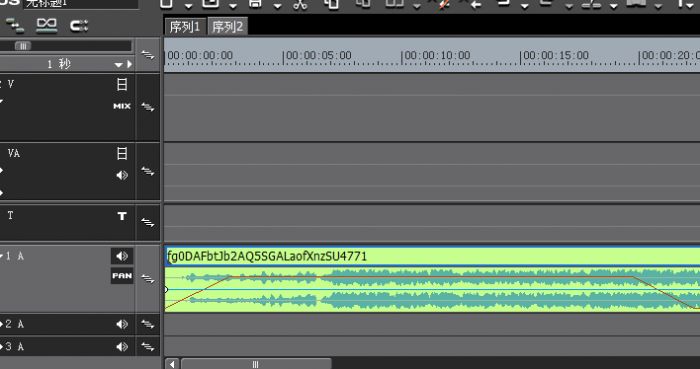The image size is (700, 369).
Task: Open dropdown arrow beside open file icon
Action: [233, 6]
